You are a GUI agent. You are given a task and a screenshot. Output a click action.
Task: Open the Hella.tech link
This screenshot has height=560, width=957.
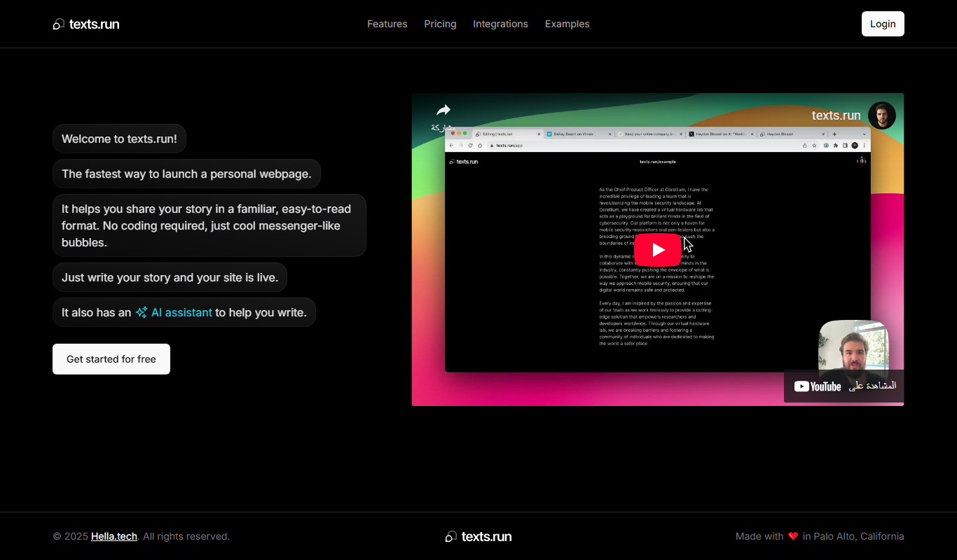(x=114, y=536)
